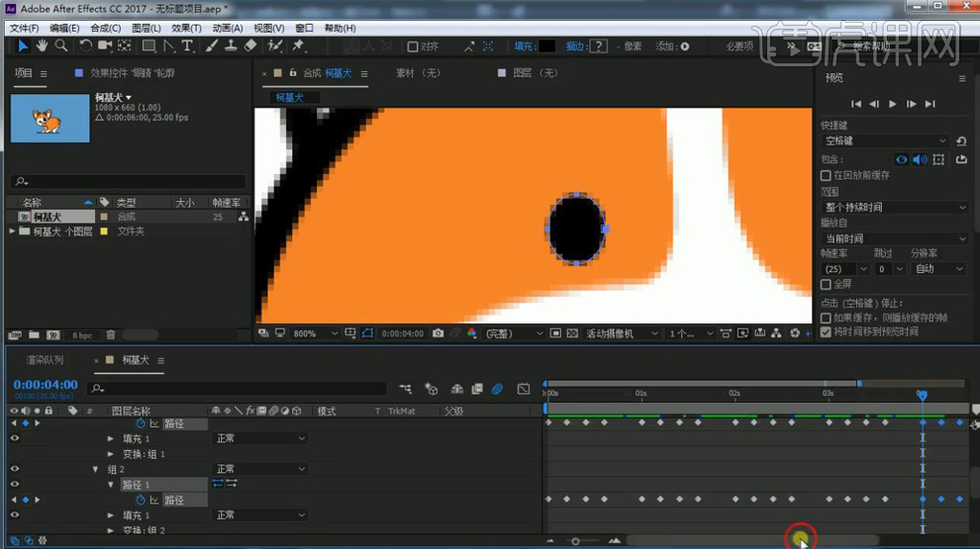Select the 柯基犬 composition thumbnail in Project
The height and width of the screenshot is (549, 980).
coord(50,118)
